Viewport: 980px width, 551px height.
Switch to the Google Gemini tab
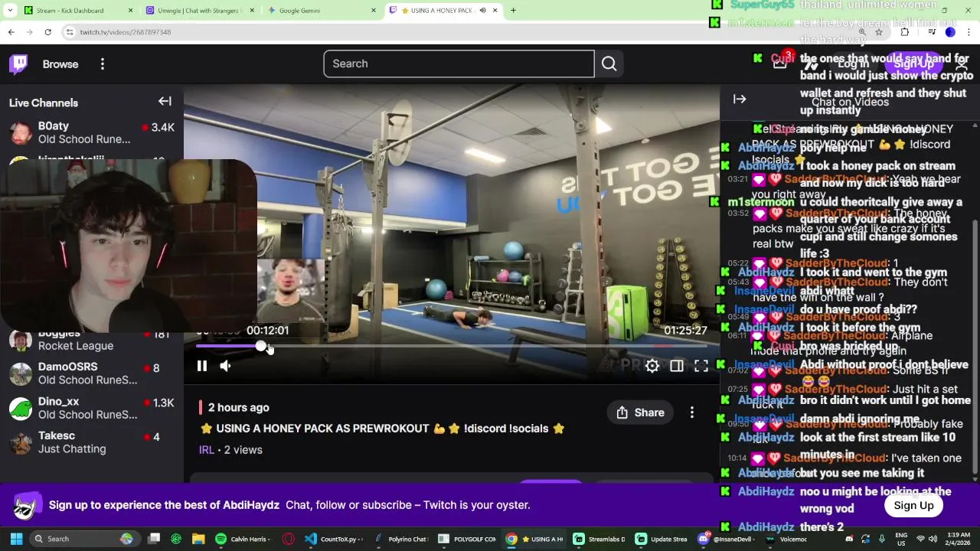point(322,11)
